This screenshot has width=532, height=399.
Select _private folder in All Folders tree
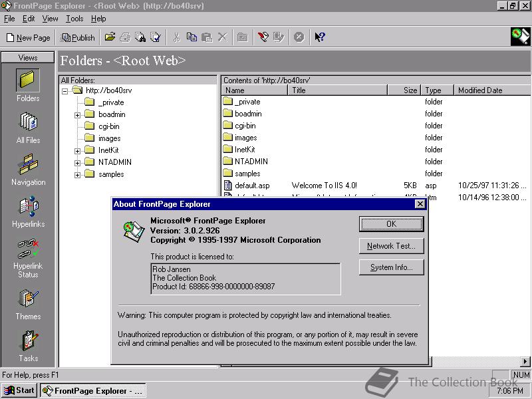click(x=111, y=102)
